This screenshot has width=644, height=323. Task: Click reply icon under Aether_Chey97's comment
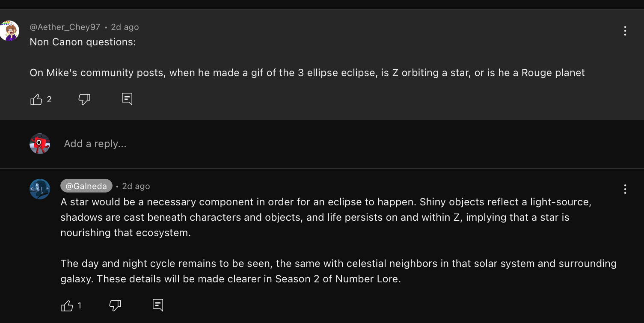tap(127, 99)
